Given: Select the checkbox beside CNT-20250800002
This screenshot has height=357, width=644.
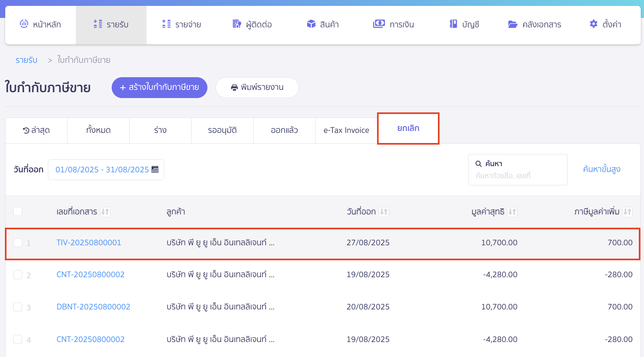Looking at the screenshot, I should (18, 275).
